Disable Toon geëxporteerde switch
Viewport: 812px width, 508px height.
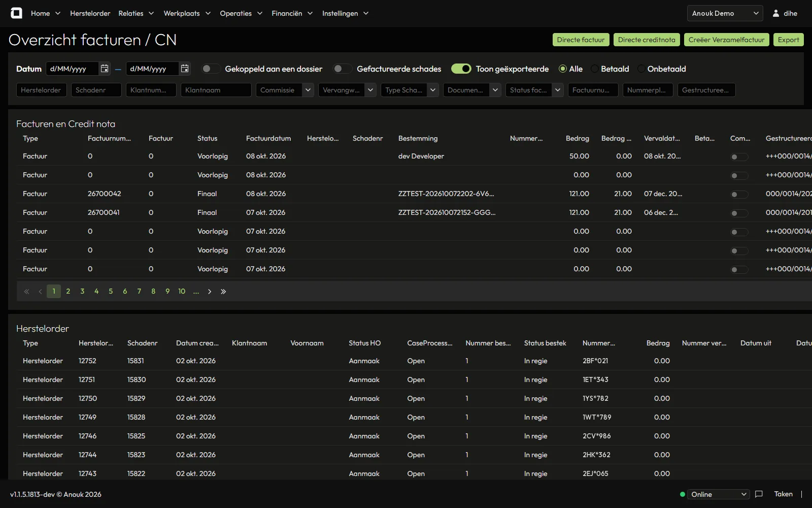(461, 69)
